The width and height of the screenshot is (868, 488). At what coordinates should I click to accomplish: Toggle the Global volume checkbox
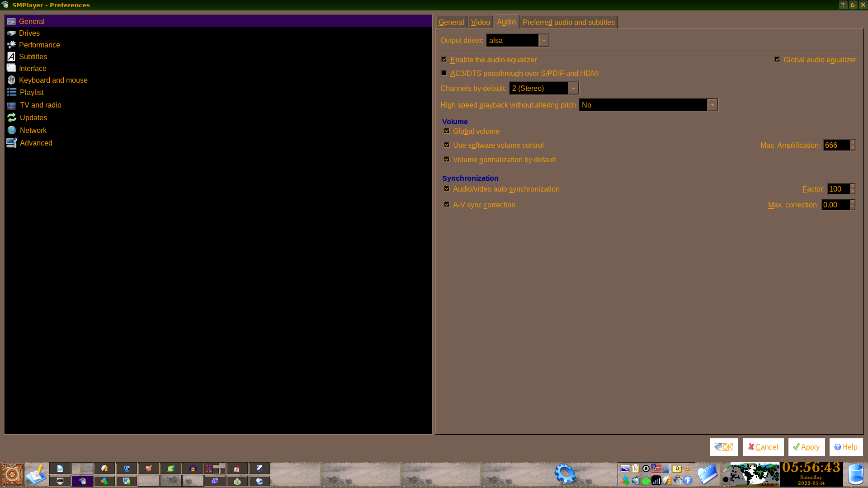pyautogui.click(x=447, y=131)
